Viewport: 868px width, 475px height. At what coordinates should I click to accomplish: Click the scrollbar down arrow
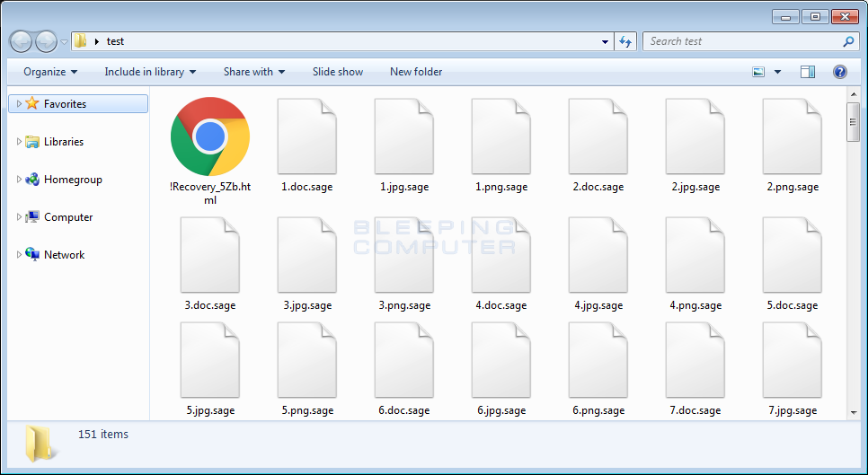(x=853, y=412)
